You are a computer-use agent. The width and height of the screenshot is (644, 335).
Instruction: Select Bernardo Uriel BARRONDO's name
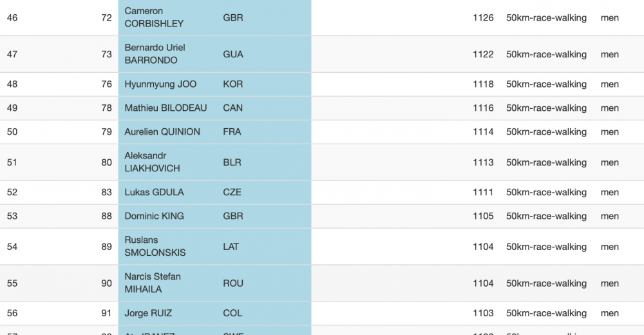pyautogui.click(x=155, y=54)
